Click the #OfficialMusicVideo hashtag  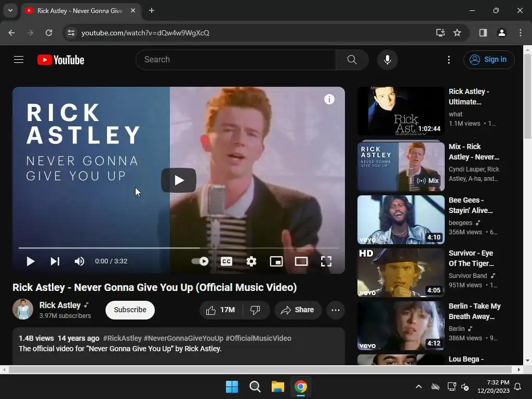tap(258, 338)
